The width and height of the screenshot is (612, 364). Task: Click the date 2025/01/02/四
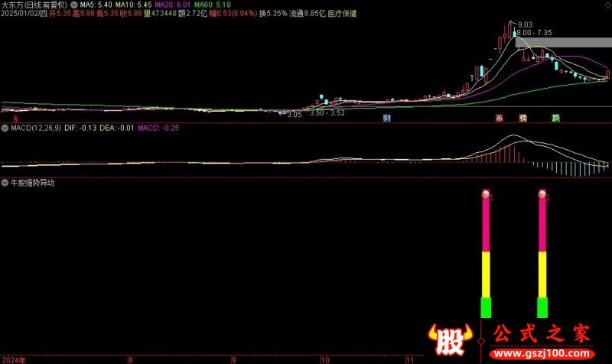point(24,14)
